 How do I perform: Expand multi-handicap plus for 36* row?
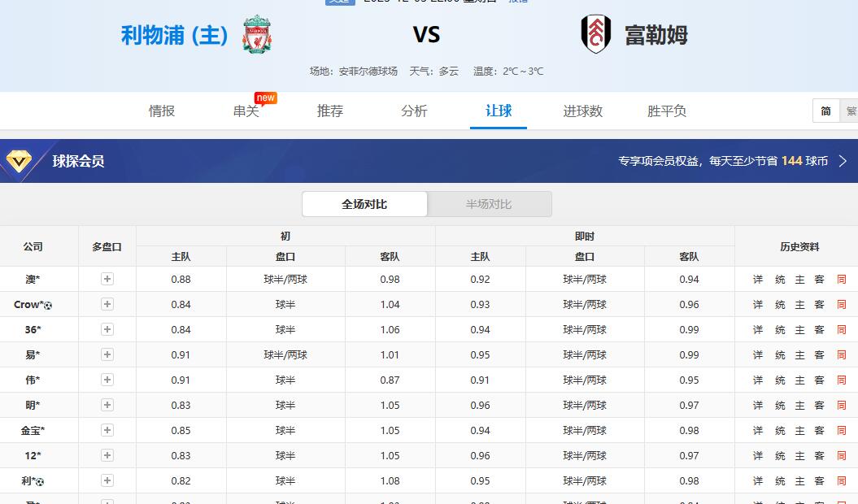tap(107, 329)
